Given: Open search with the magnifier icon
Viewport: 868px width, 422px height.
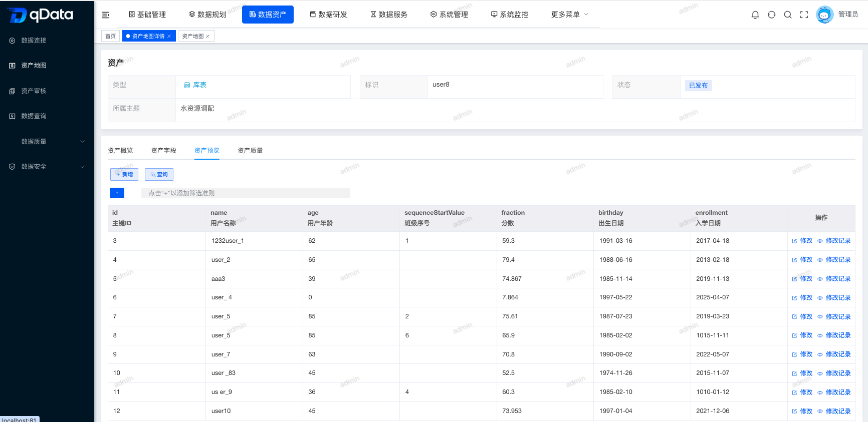Looking at the screenshot, I should coord(788,15).
